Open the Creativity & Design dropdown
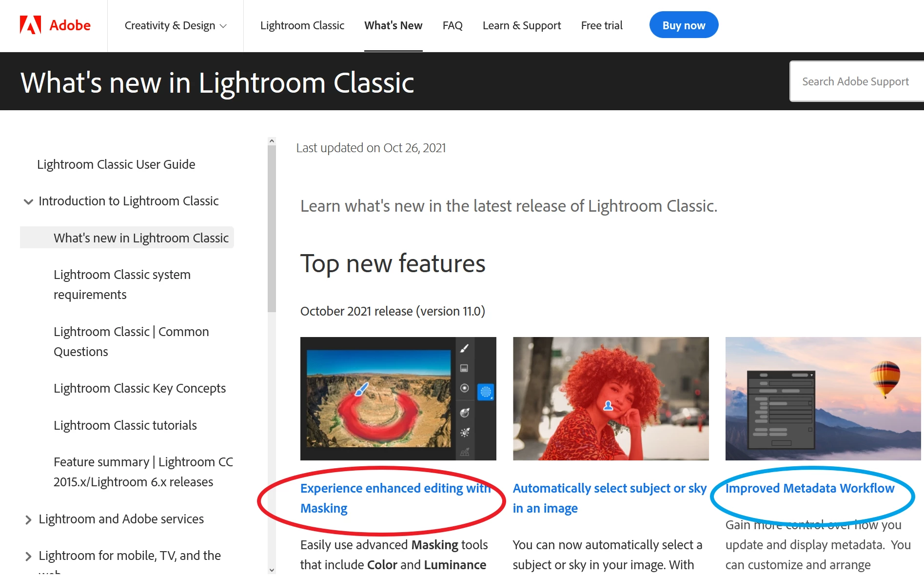Screen dimensions: 924x577 pyautogui.click(x=176, y=25)
